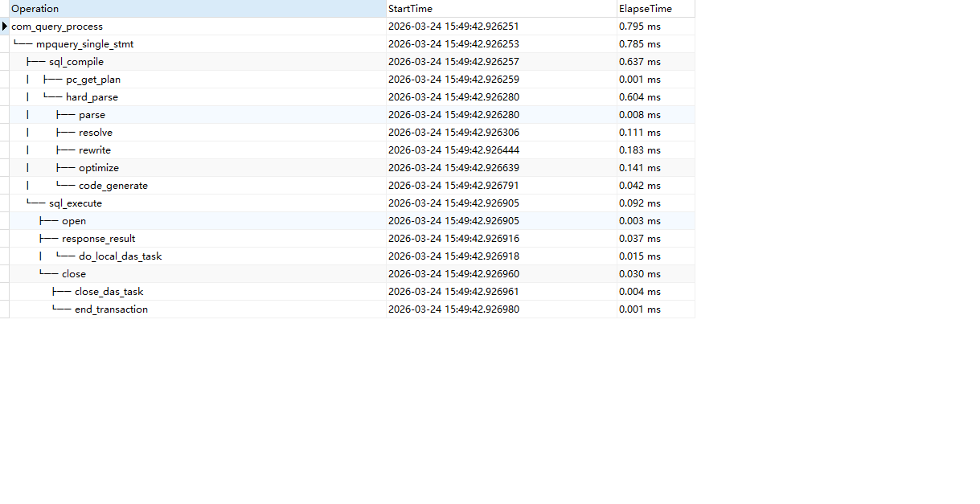980x504 pixels.
Task: Click the pc_get_plan operation
Action: tap(93, 80)
